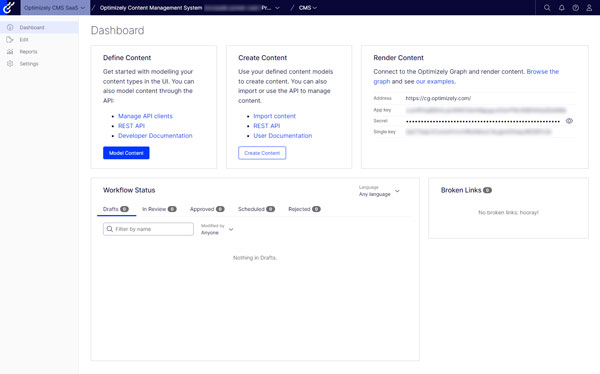Click the Create Content button
600x374 pixels.
click(x=262, y=153)
